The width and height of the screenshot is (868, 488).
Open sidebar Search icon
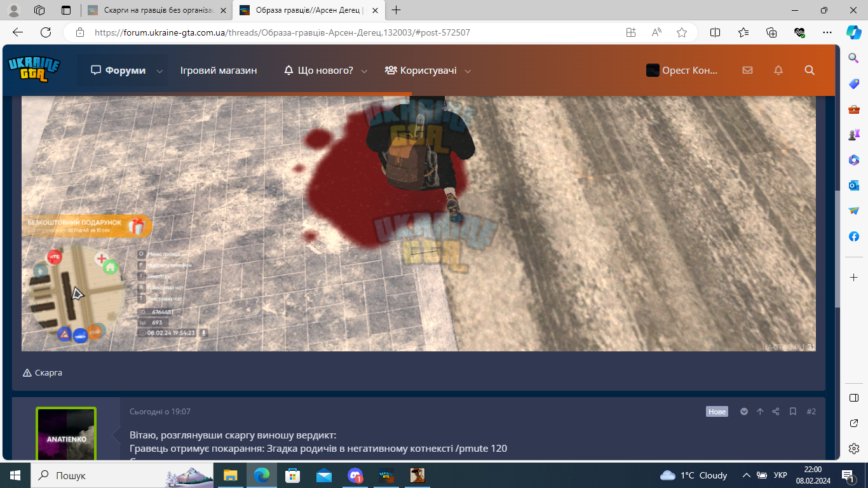coord(854,58)
